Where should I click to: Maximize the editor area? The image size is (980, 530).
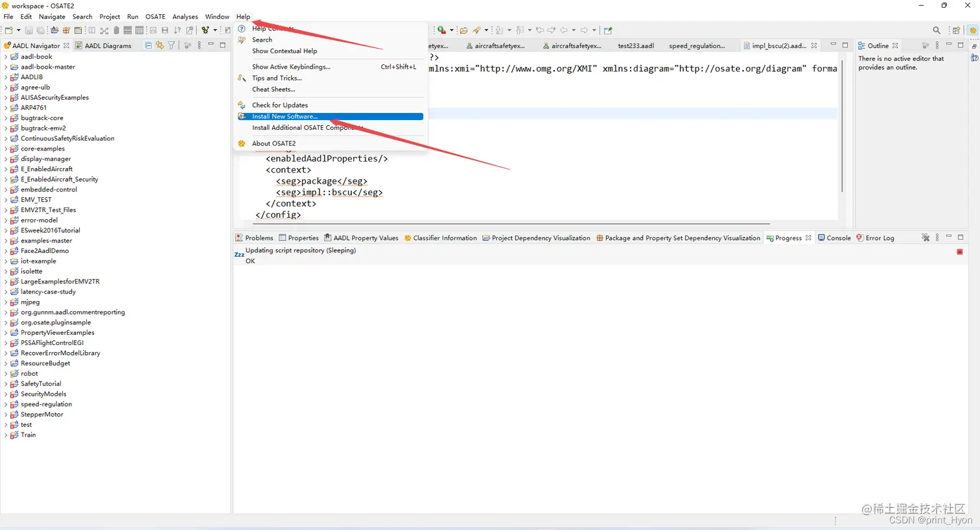(845, 45)
